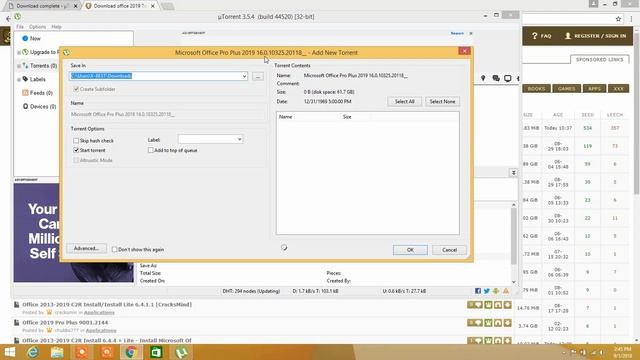This screenshot has width=640, height=360.
Task: Select the Download office 2019 browser tab
Action: [x=120, y=6]
